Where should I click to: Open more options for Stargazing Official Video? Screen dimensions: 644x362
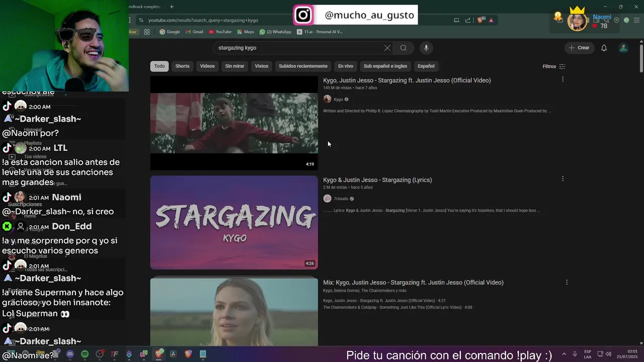point(562,79)
